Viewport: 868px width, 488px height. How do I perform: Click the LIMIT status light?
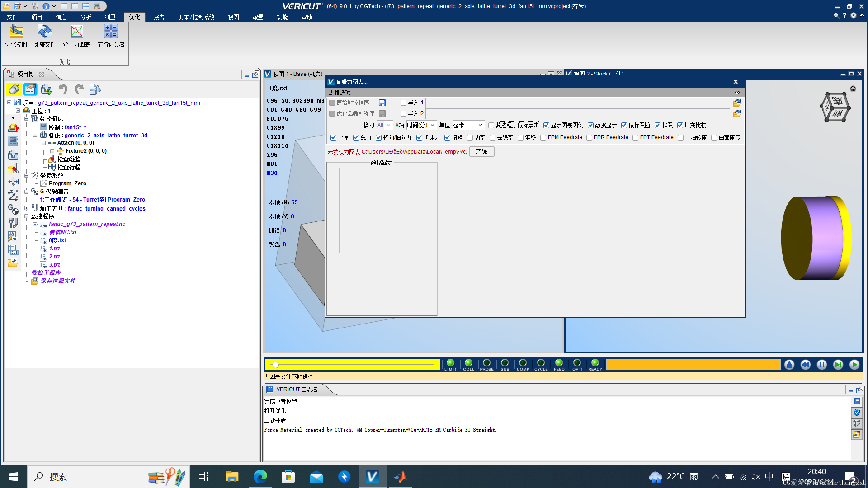(x=450, y=363)
